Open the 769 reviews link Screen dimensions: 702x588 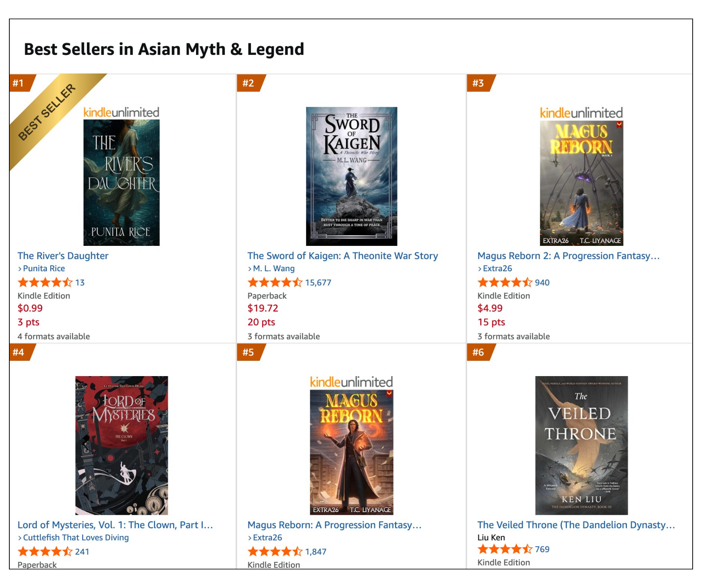pyautogui.click(x=542, y=549)
